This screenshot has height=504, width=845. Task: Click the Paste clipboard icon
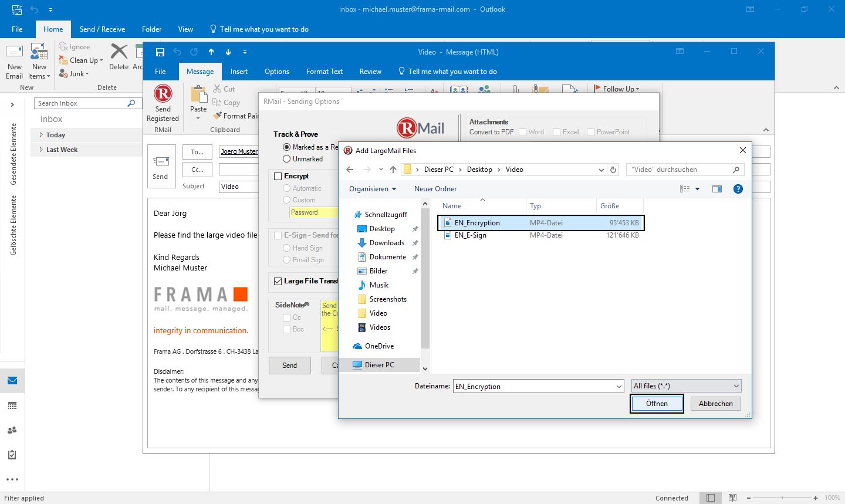tap(199, 94)
